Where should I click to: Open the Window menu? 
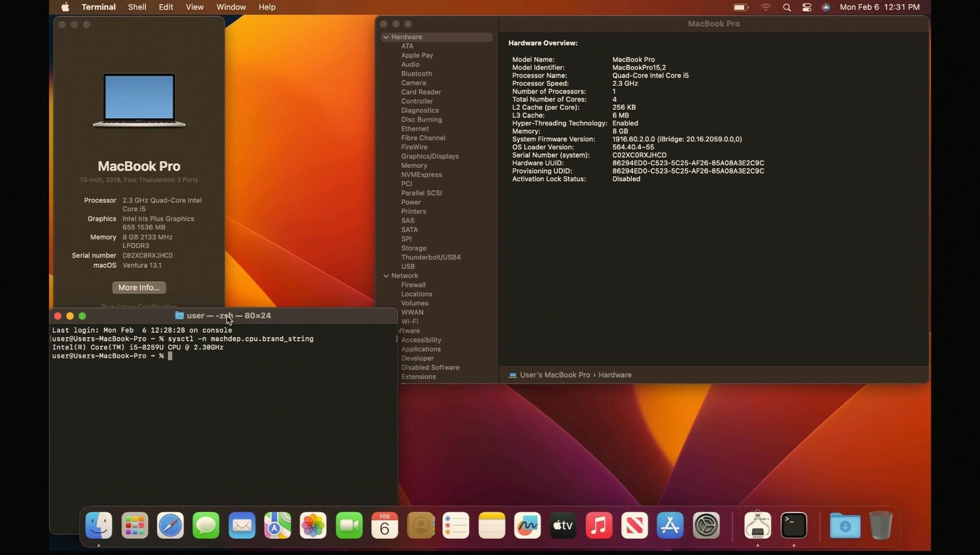231,7
